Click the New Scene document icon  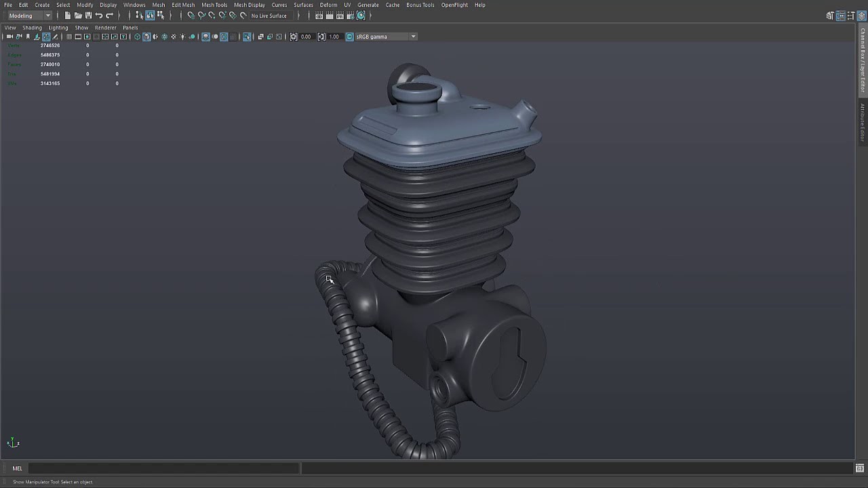tap(68, 15)
